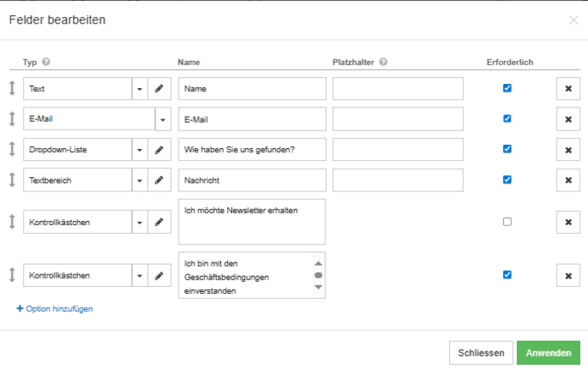Delete the Nachricht row using x button

[x=569, y=180]
